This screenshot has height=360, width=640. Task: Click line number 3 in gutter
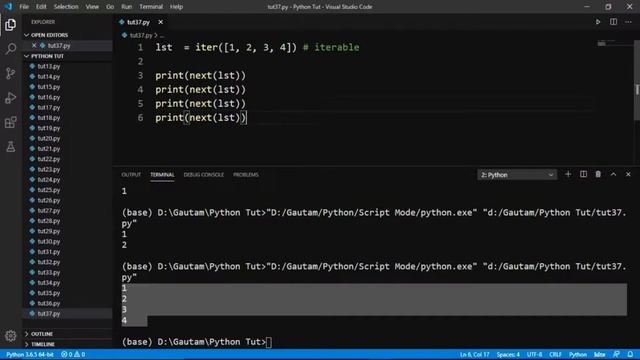pos(140,76)
